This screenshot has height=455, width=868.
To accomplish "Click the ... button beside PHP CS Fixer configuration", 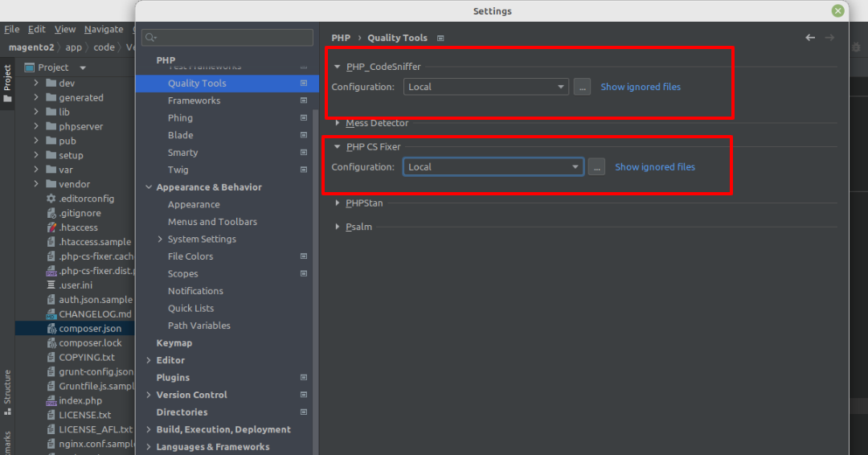I will (x=596, y=166).
